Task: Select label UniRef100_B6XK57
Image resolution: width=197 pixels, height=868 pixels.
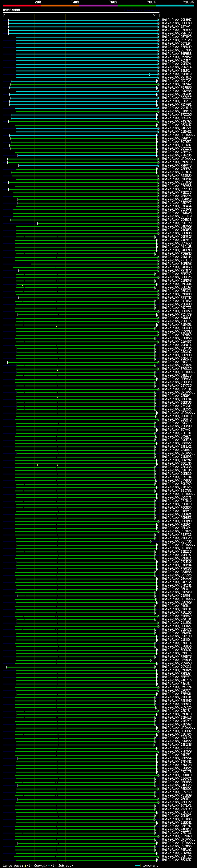Action: [x=177, y=860]
